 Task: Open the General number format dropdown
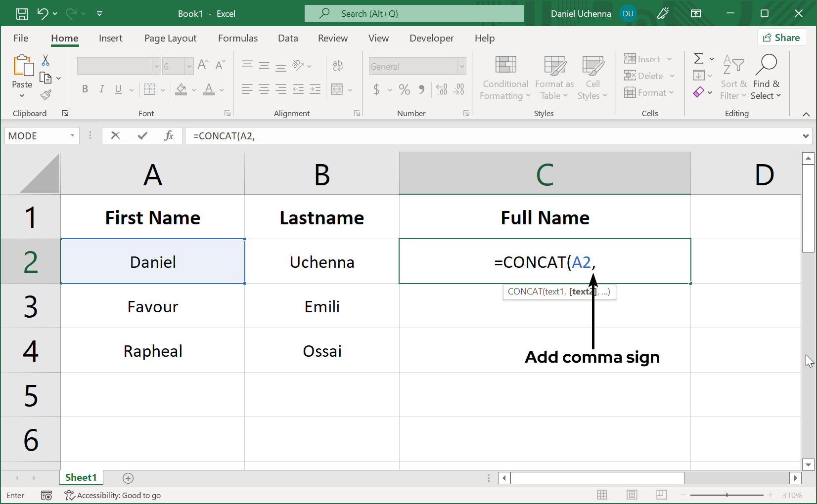[x=460, y=66]
